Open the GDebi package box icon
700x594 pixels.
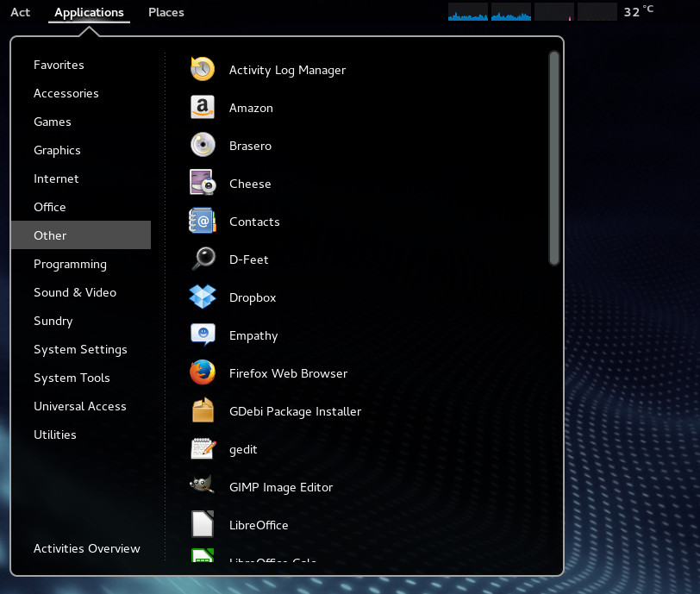(x=203, y=410)
